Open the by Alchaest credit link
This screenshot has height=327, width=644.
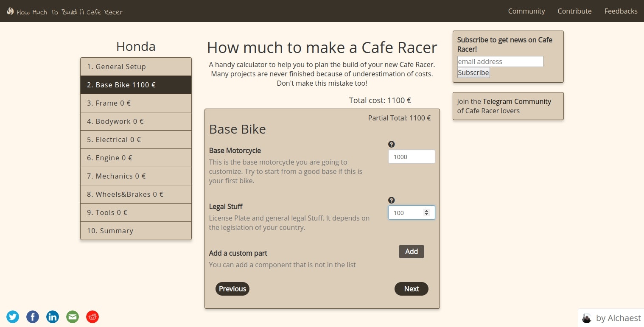coord(619,318)
